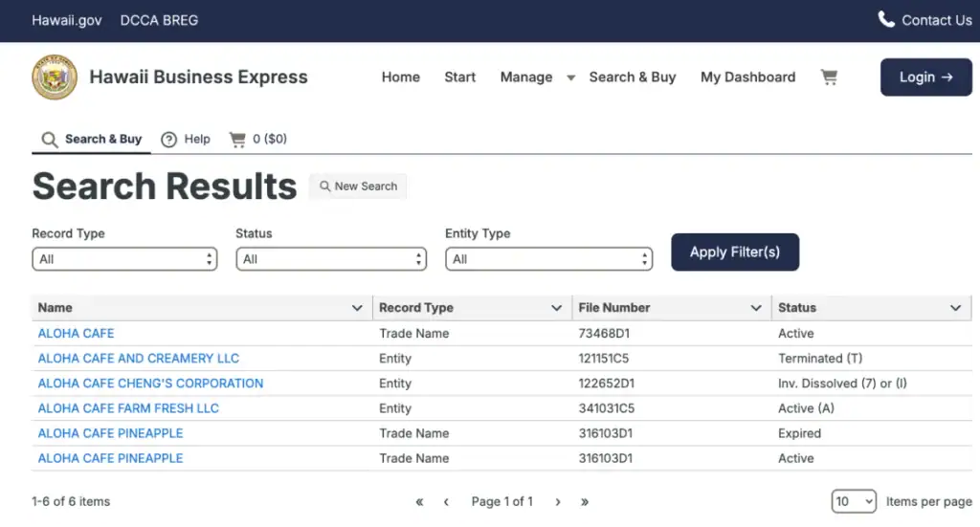The width and height of the screenshot is (980, 527).
Task: Open ALOHA CAFE CHENG'S CORPORATION
Action: (150, 384)
